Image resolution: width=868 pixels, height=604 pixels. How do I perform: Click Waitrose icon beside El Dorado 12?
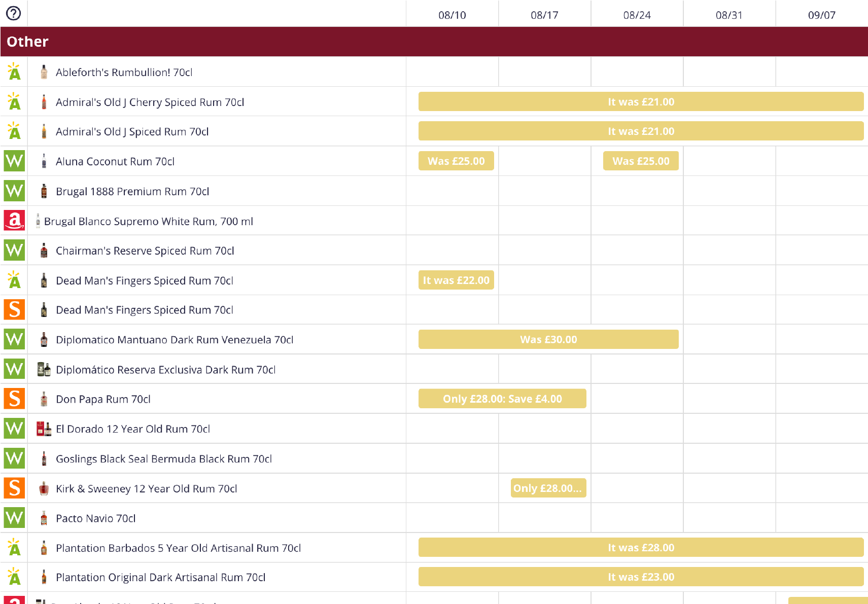tap(14, 429)
